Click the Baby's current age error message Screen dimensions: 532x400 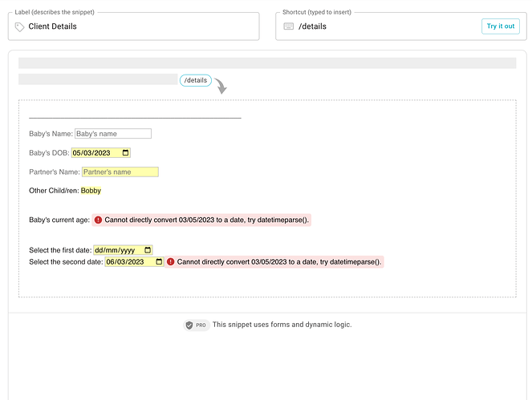(x=201, y=220)
